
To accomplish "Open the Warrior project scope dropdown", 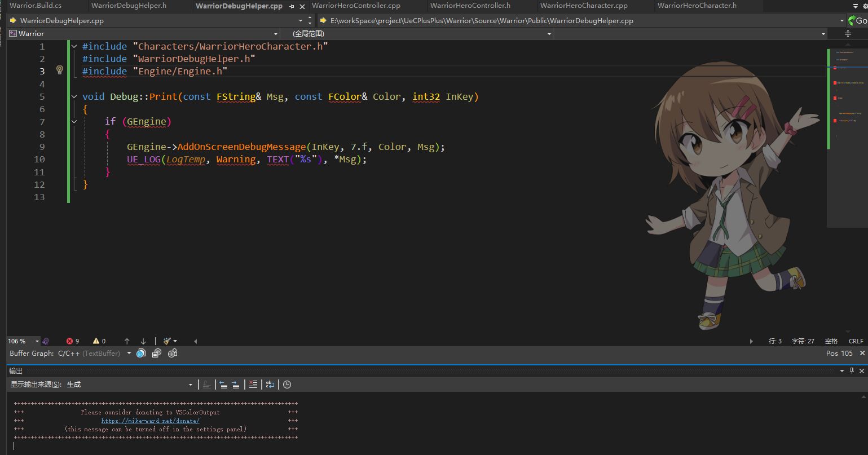I will (275, 34).
